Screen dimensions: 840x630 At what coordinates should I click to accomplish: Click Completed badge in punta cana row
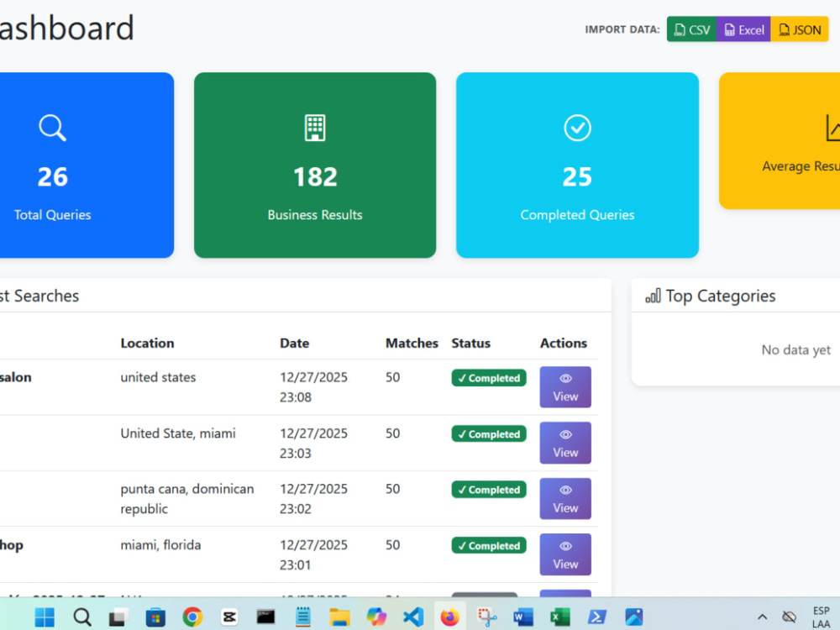[x=489, y=490]
